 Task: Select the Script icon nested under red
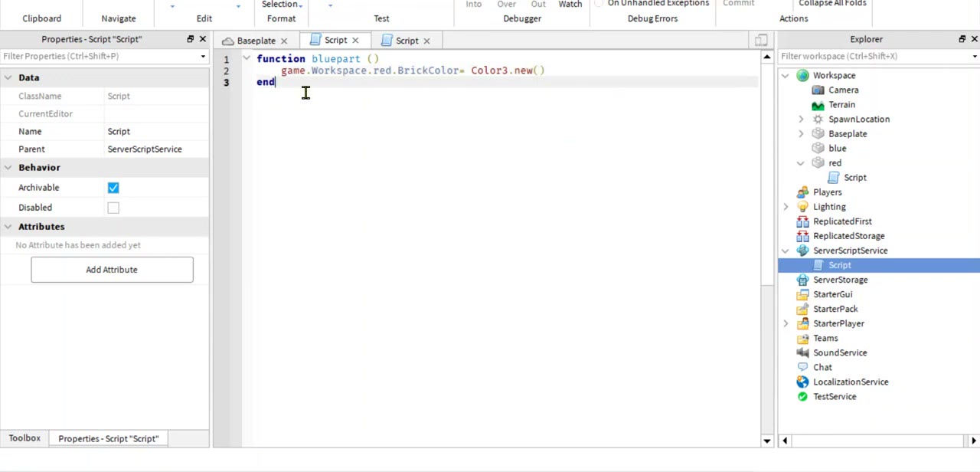[833, 178]
